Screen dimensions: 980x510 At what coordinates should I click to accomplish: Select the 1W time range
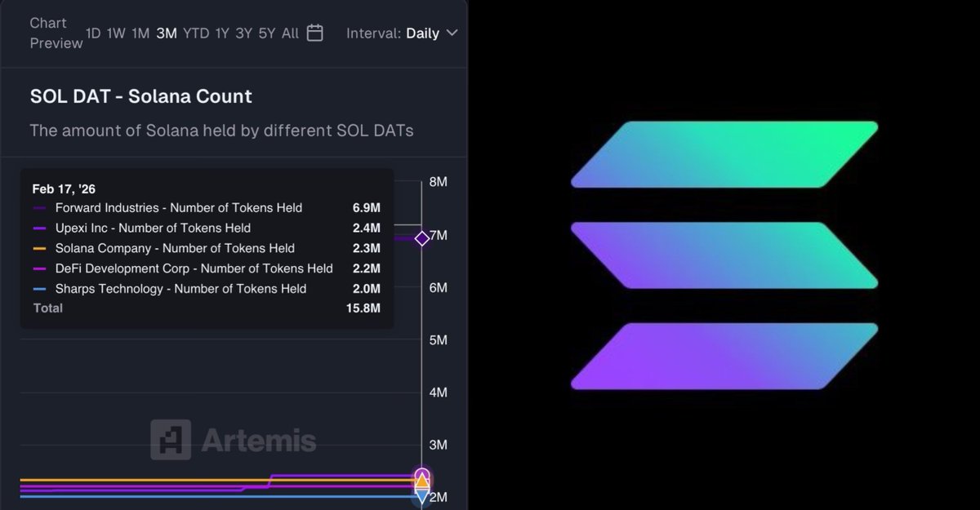[x=116, y=33]
